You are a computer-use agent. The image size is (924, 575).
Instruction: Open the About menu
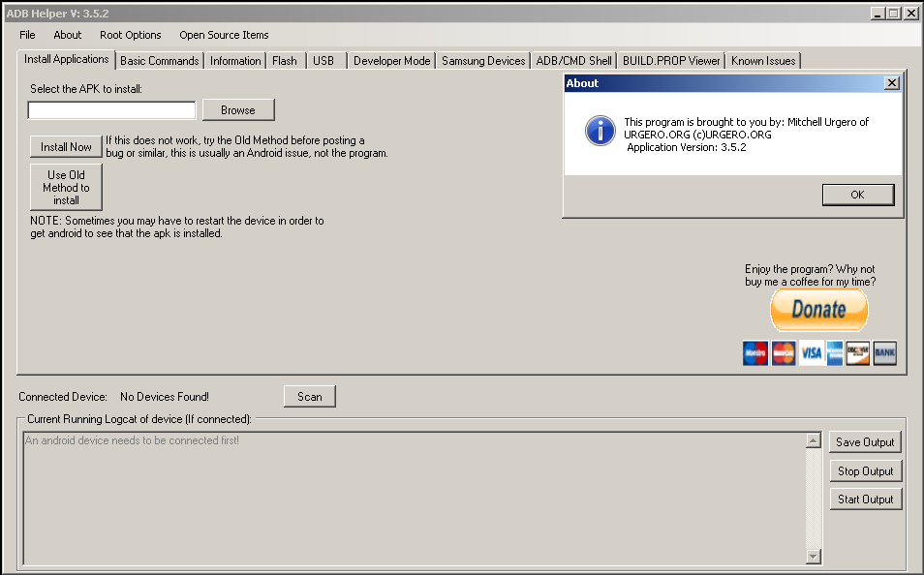pos(67,35)
